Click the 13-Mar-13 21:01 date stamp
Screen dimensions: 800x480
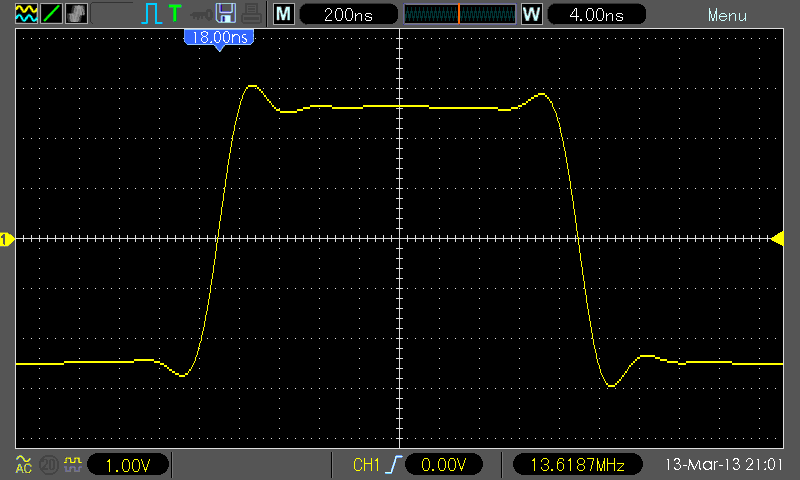pos(724,465)
